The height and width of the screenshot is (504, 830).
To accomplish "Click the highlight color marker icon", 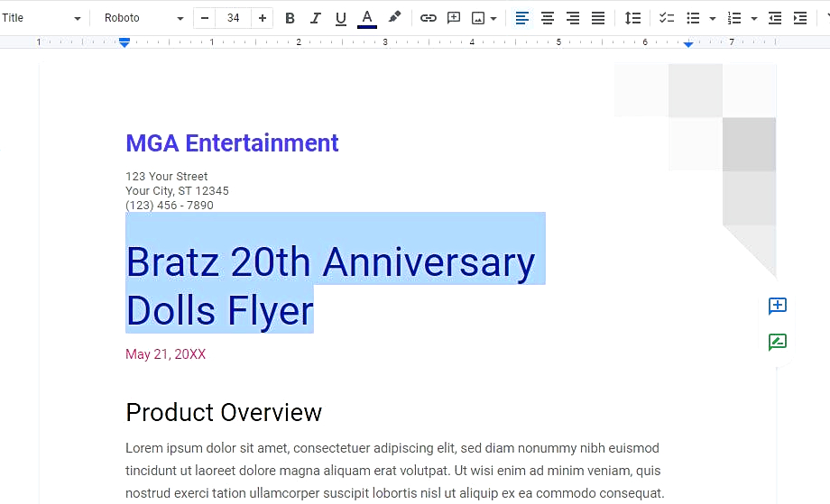I will pyautogui.click(x=394, y=17).
